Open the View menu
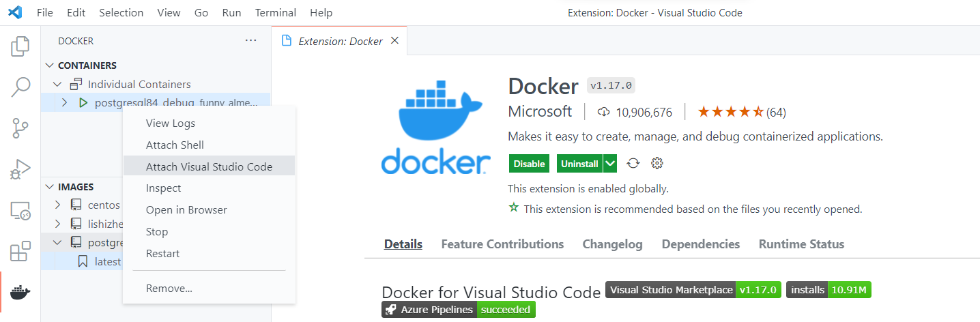980x322 pixels. click(x=169, y=12)
